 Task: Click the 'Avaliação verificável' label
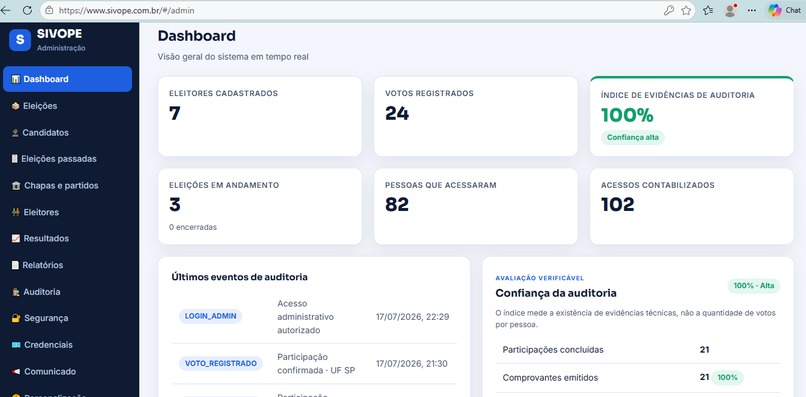[x=540, y=278]
